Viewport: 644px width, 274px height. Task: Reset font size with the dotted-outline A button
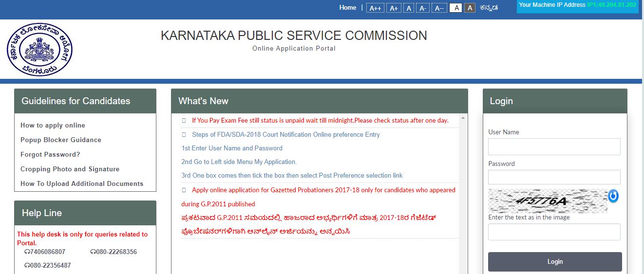[409, 8]
